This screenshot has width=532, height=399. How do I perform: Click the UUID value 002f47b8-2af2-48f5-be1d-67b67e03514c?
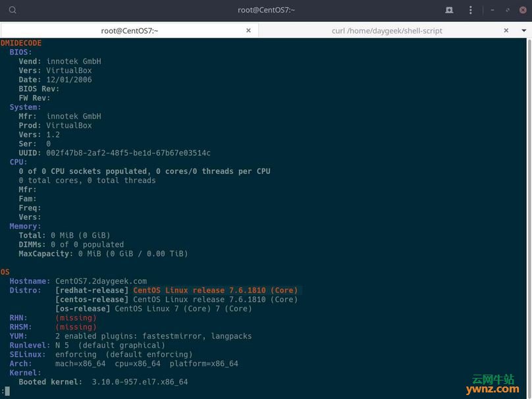(x=128, y=153)
